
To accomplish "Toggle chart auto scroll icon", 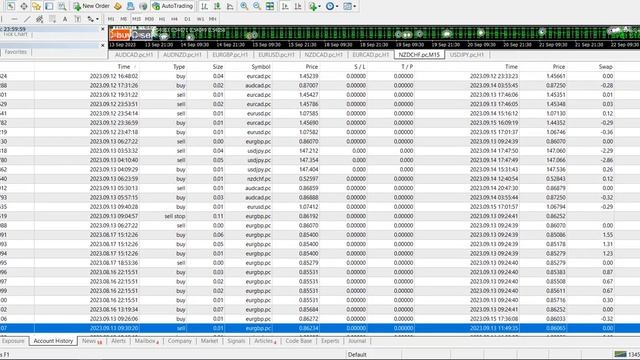I will [x=285, y=6].
